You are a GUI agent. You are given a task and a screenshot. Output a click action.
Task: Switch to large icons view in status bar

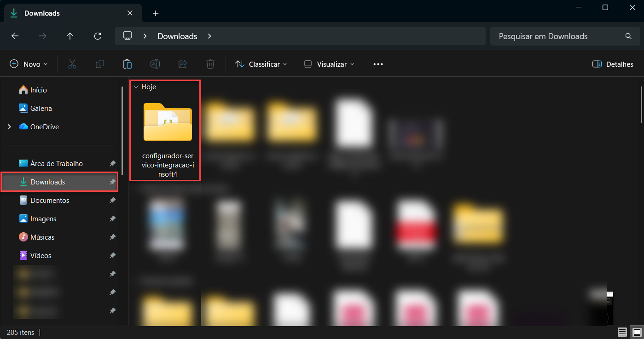[x=637, y=332]
